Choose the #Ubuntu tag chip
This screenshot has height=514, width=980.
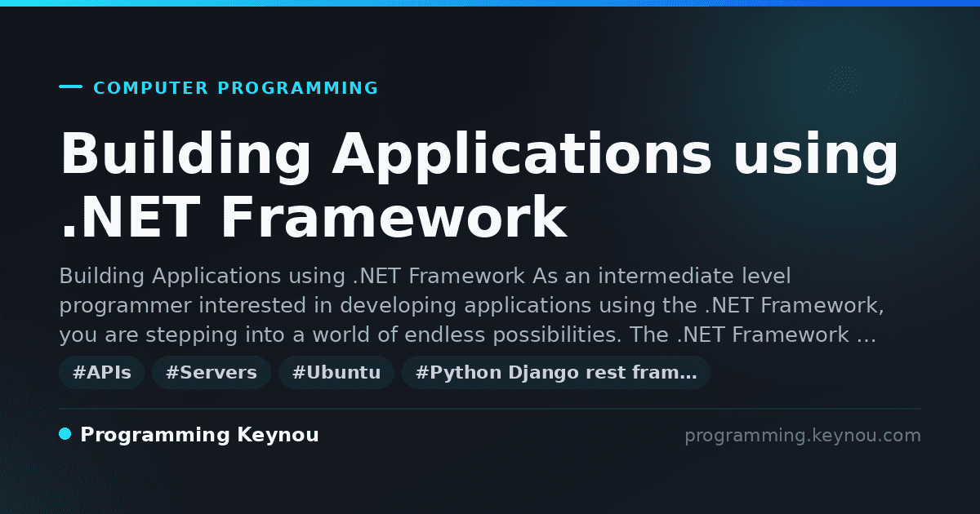point(336,373)
